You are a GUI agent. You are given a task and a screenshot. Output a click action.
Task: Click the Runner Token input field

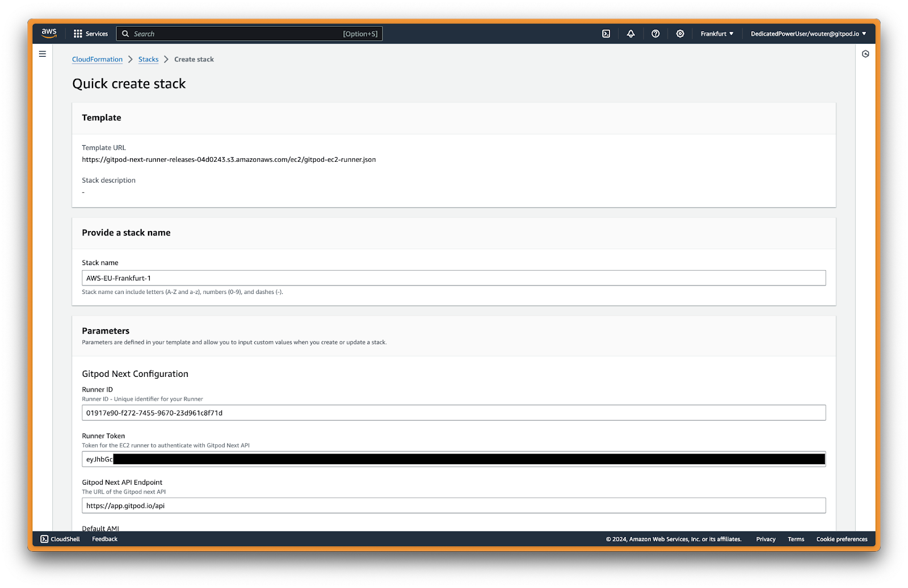click(x=453, y=459)
